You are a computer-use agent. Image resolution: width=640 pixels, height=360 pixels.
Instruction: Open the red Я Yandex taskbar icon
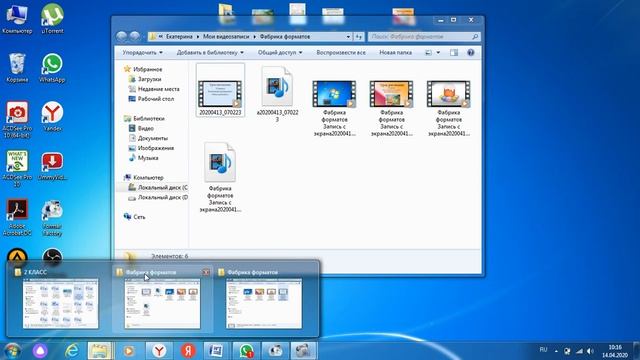point(188,351)
